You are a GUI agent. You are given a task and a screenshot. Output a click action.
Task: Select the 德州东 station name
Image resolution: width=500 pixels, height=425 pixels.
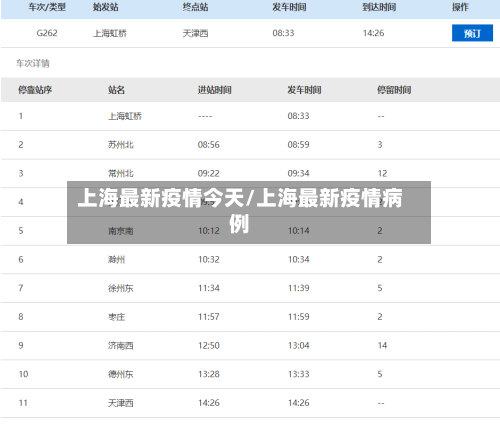pyautogui.click(x=121, y=374)
